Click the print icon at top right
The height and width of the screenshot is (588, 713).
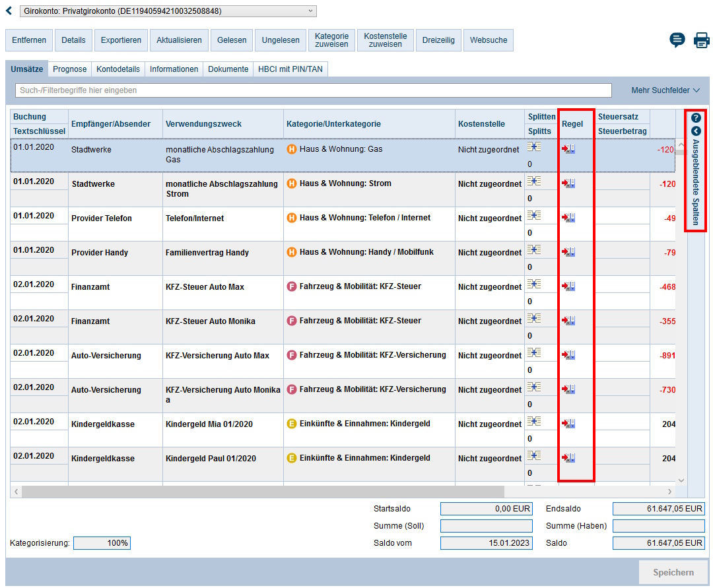(x=701, y=41)
